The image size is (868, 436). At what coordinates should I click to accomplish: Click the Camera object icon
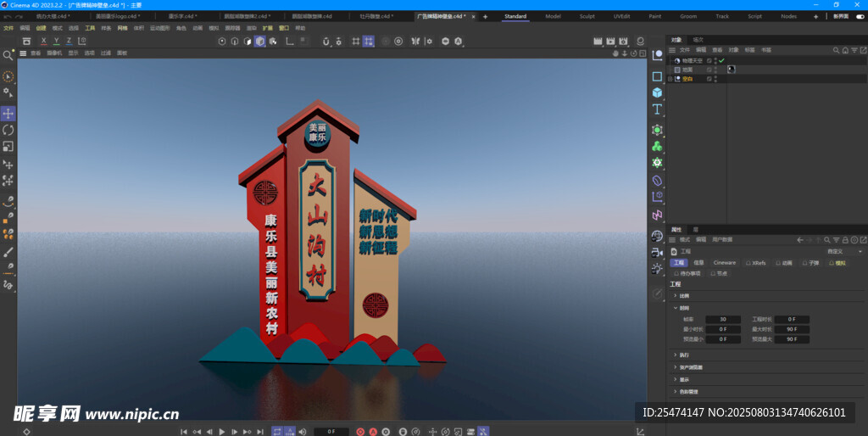coord(657,252)
